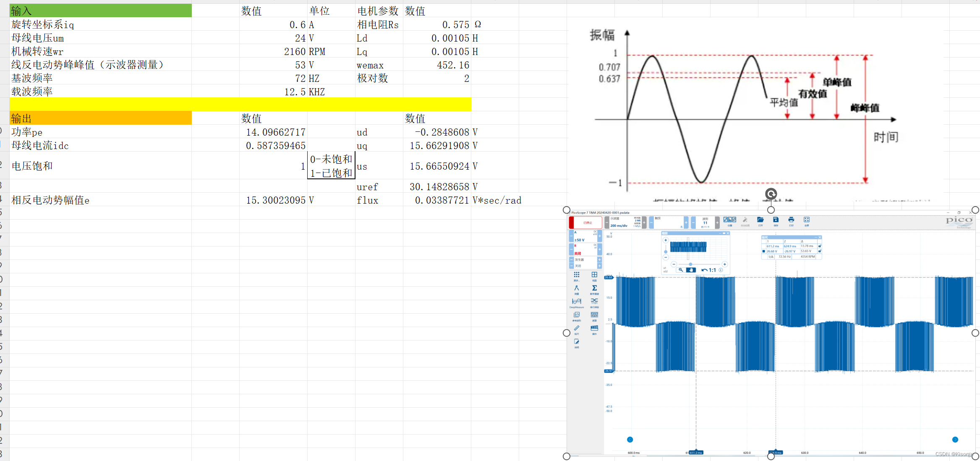
Task: Click the 1/Δ cell in rulers table
Action: [771, 257]
